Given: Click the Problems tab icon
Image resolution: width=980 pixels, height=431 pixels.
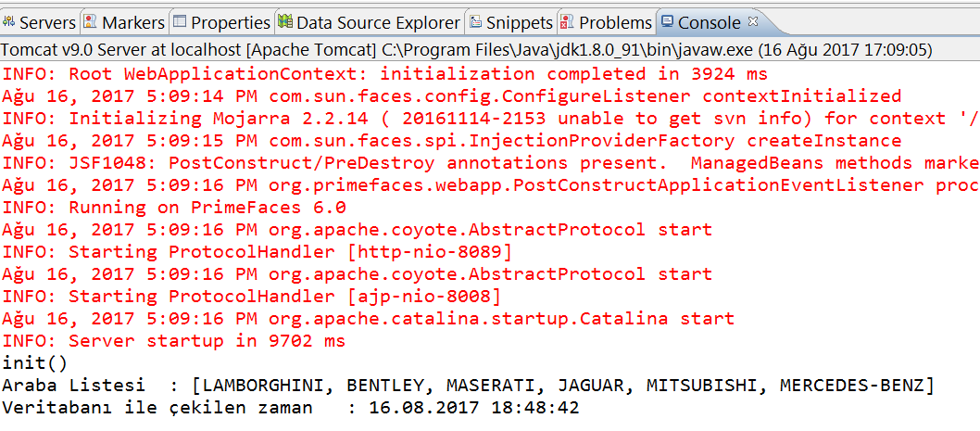Looking at the screenshot, I should [568, 22].
